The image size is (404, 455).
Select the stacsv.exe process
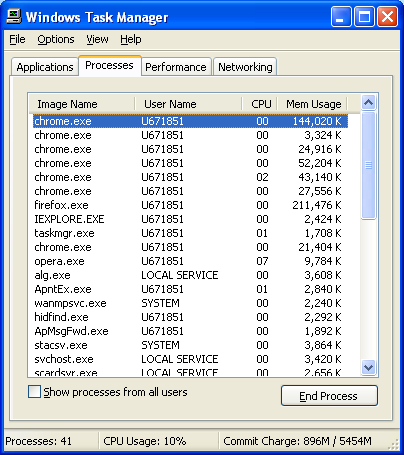190,345
